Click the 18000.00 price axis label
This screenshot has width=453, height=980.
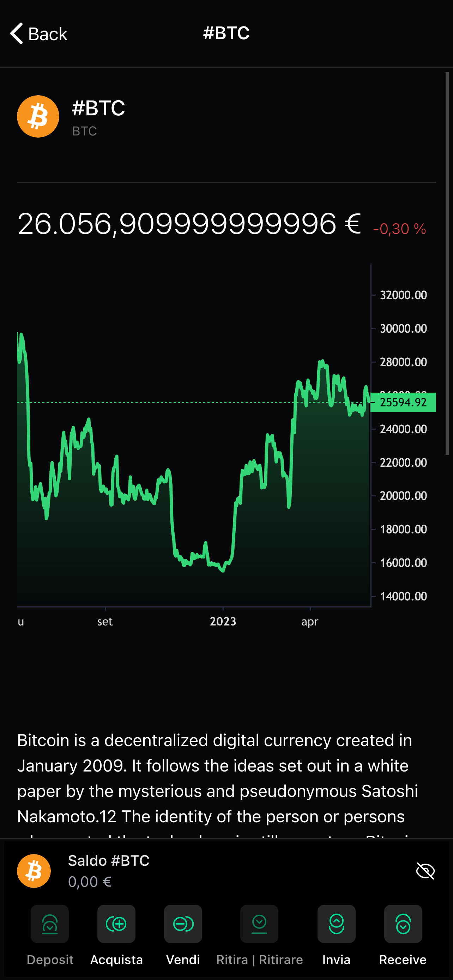[403, 529]
